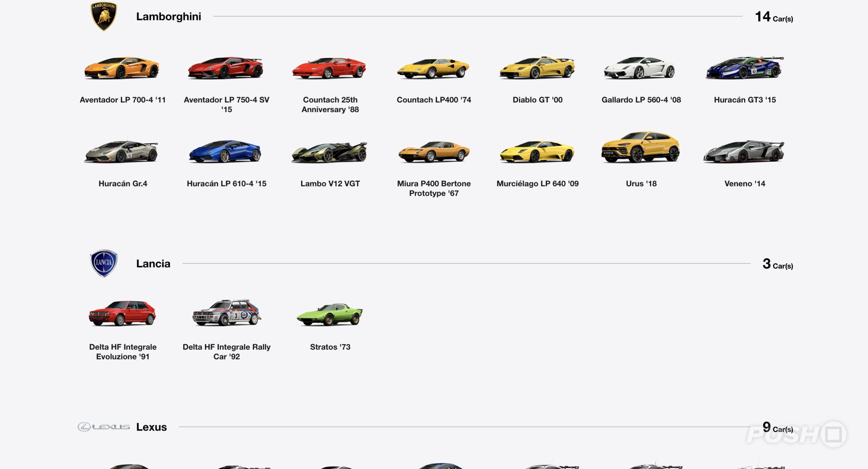Image resolution: width=868 pixels, height=469 pixels.
Task: Click the 'Diablo GT '00' label
Action: point(538,99)
